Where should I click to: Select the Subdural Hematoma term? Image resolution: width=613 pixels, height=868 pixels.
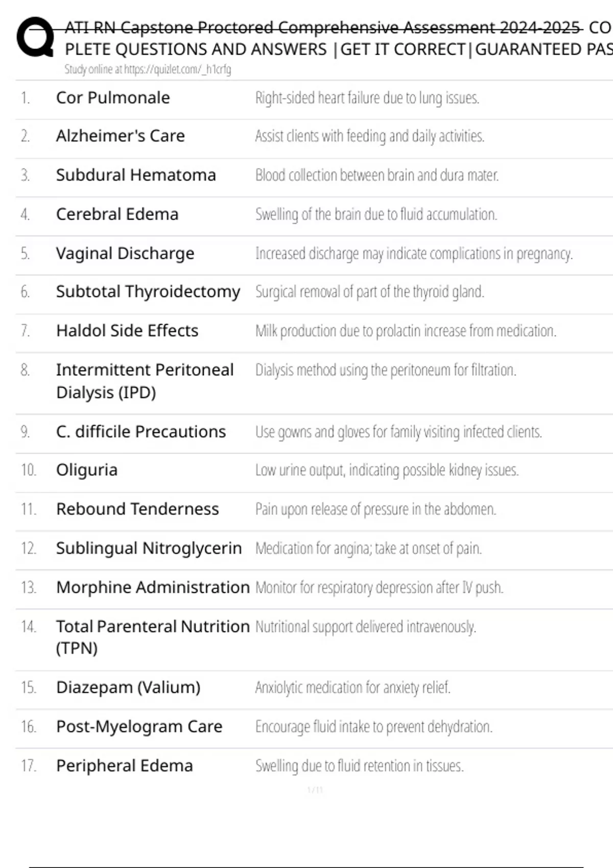coord(136,175)
